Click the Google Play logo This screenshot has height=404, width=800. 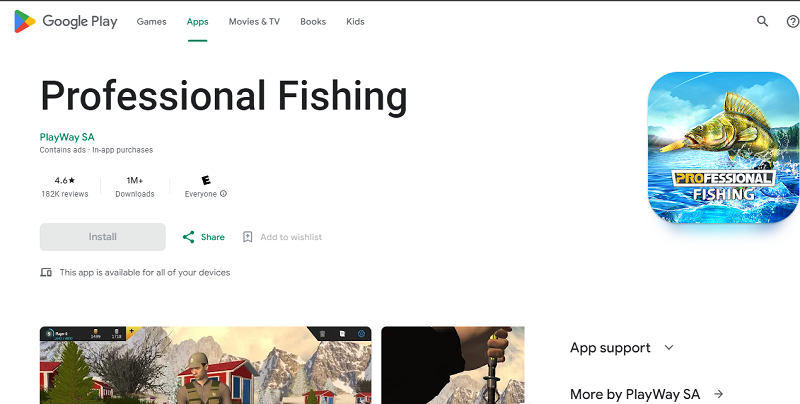coord(66,21)
